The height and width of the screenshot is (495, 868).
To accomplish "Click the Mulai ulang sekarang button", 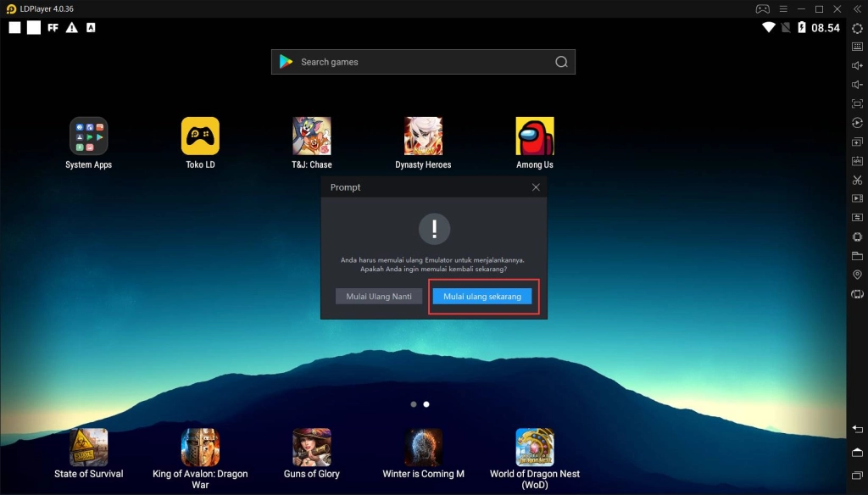I will [x=482, y=296].
